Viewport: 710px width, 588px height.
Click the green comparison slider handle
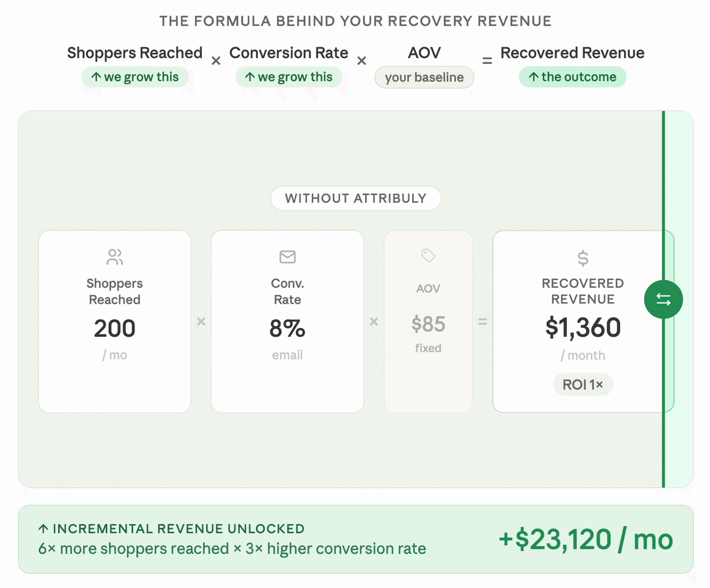[663, 300]
